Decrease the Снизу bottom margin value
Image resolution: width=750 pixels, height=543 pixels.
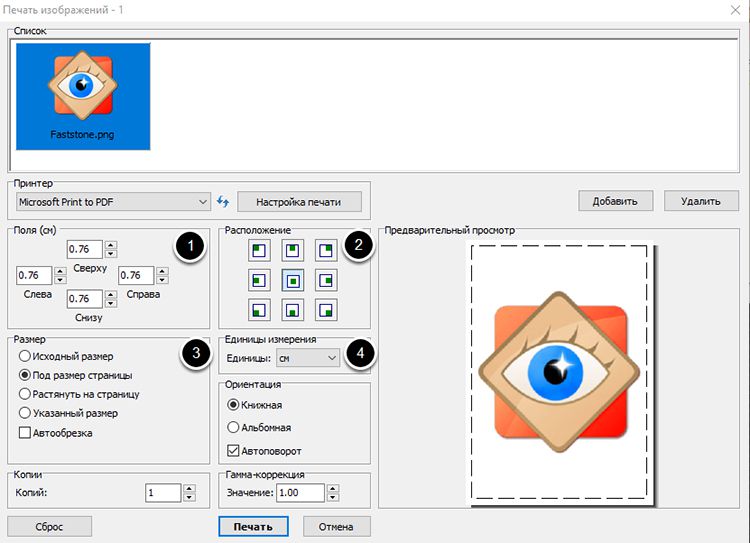111,303
